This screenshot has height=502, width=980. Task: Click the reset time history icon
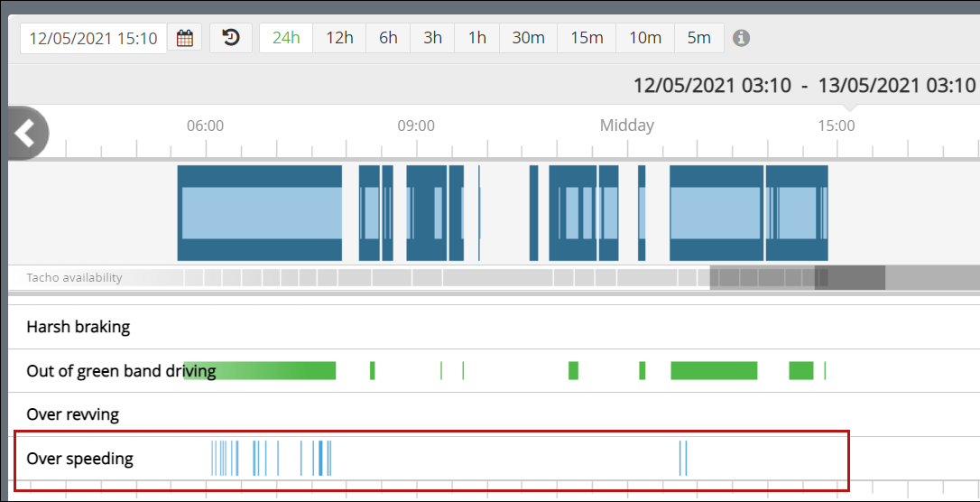tap(231, 38)
